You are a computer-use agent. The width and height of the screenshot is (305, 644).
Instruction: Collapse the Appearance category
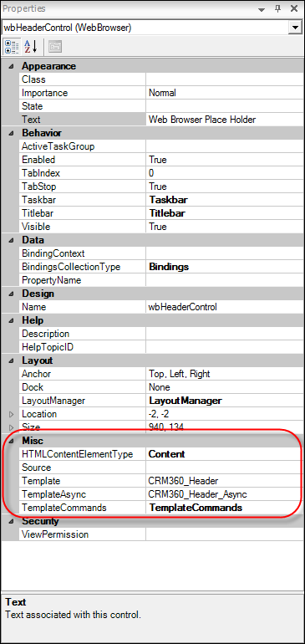click(11, 66)
